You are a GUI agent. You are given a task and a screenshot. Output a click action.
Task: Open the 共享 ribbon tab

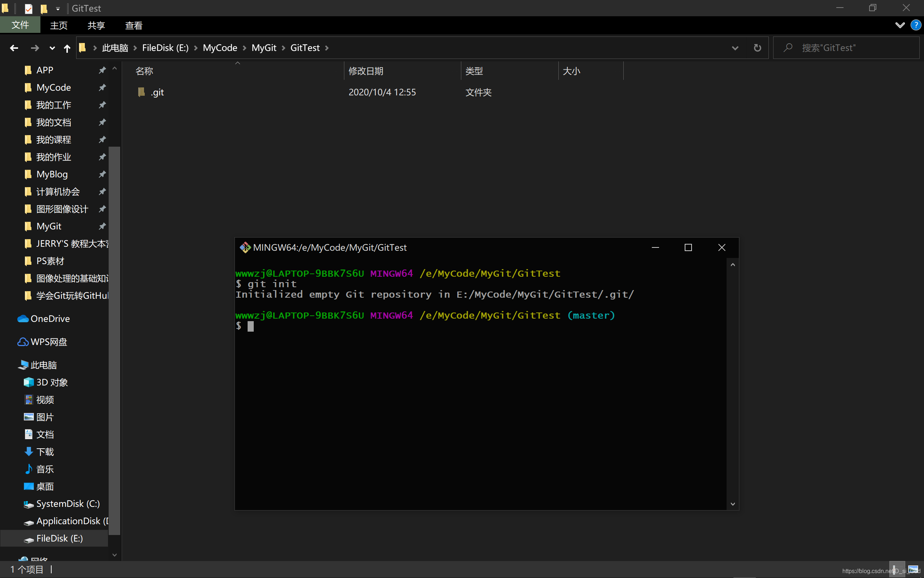tap(96, 25)
